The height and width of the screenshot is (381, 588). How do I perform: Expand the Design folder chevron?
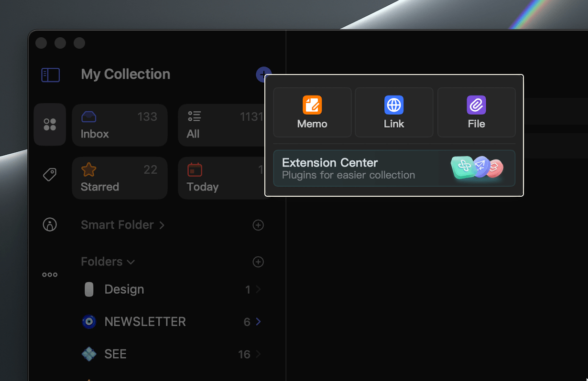[x=258, y=289]
